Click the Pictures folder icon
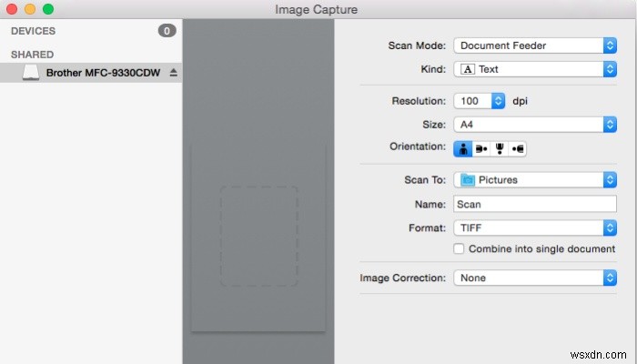Image resolution: width=637 pixels, height=364 pixels. pos(468,179)
